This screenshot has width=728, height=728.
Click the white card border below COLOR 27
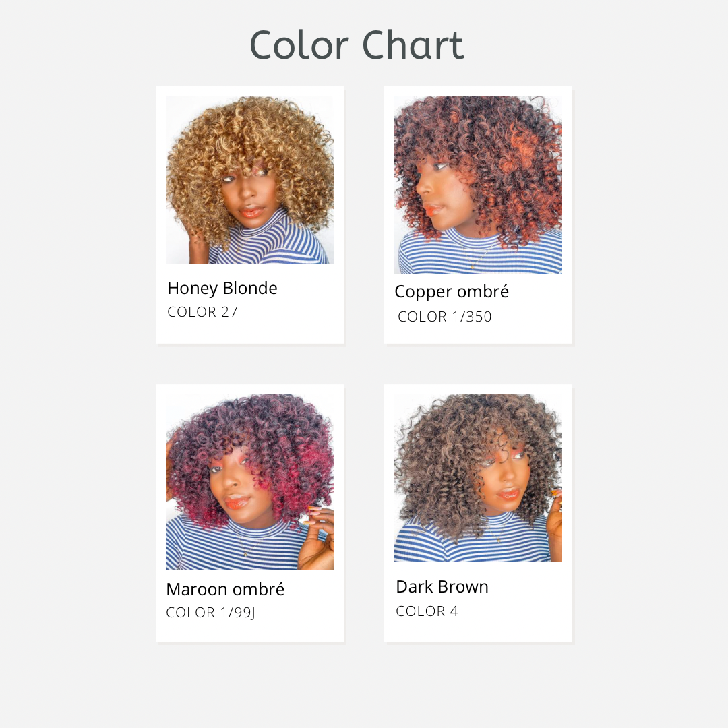click(x=250, y=332)
